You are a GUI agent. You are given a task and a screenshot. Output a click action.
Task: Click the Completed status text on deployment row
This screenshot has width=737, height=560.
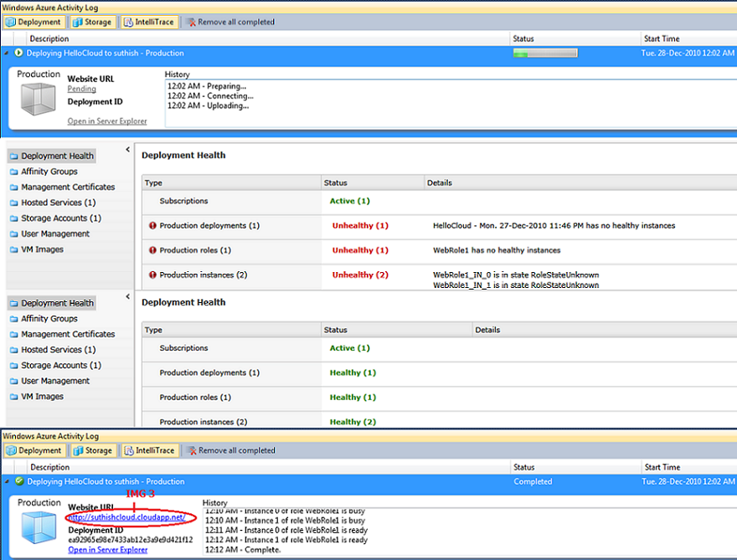click(x=533, y=481)
